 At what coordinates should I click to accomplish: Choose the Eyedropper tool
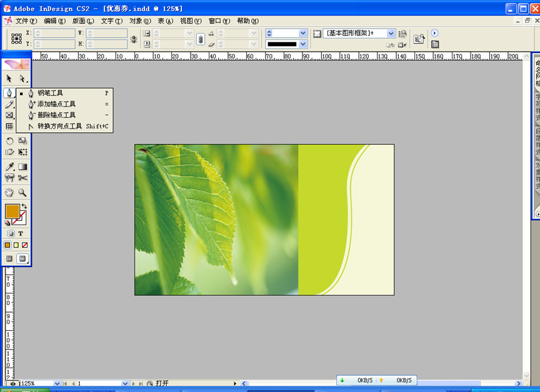coord(9,167)
